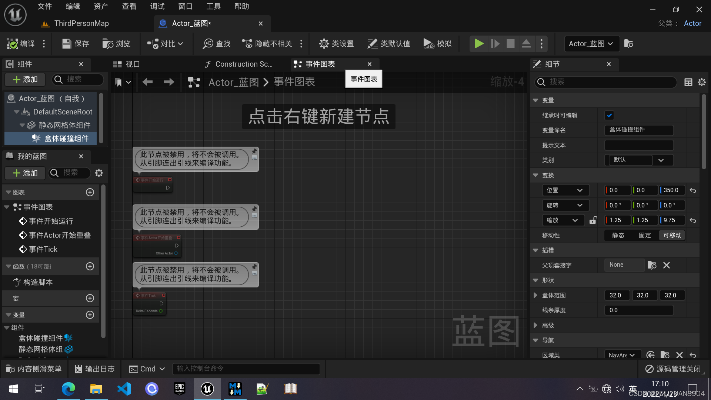711x400 pixels.
Task: Clear parent socket with X icon
Action: pos(667,265)
